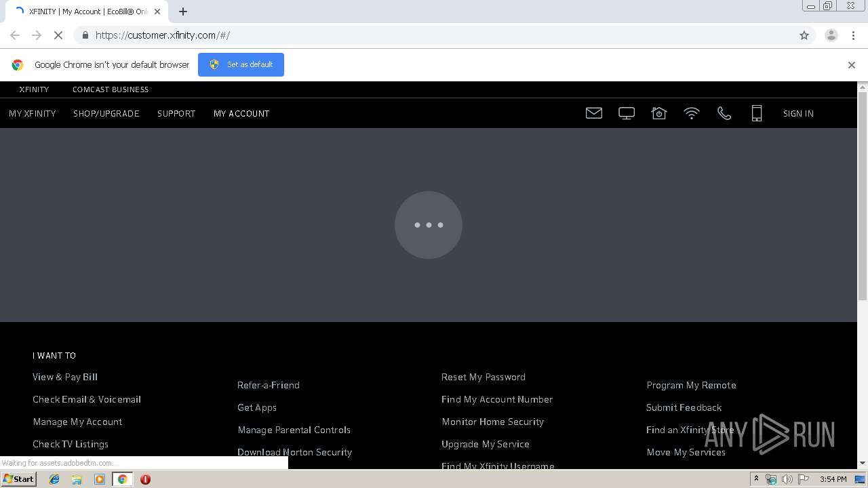Open media player icon on taskbar

tap(100, 479)
